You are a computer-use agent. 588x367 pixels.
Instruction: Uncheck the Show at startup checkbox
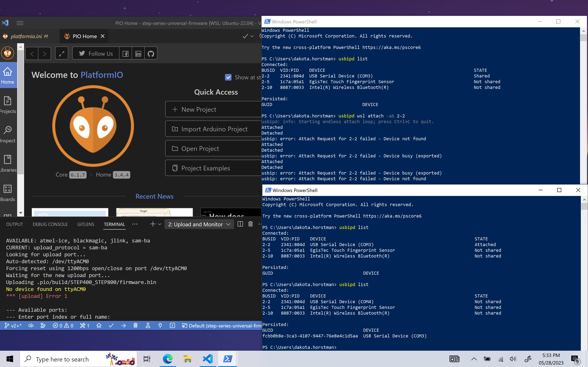point(228,77)
